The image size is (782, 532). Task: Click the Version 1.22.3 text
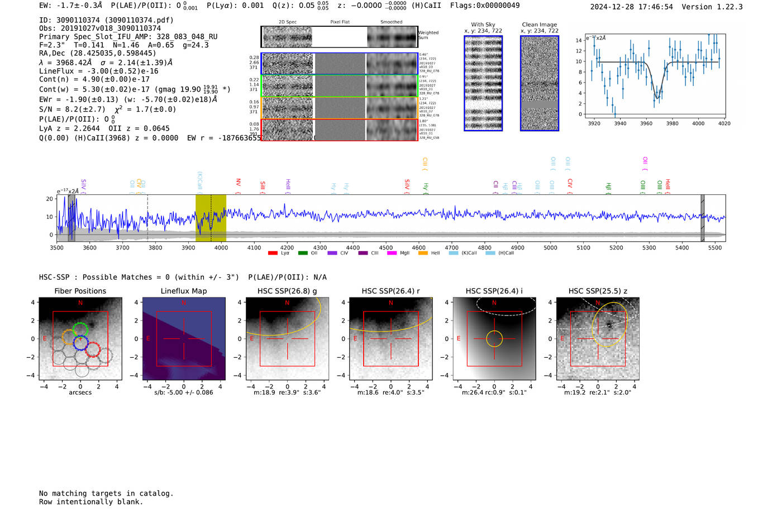(712, 7)
